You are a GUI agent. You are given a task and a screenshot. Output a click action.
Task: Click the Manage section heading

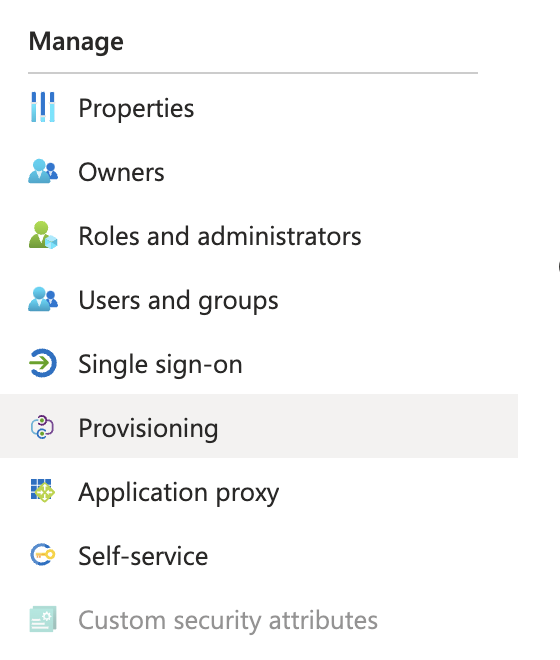pyautogui.click(x=76, y=41)
